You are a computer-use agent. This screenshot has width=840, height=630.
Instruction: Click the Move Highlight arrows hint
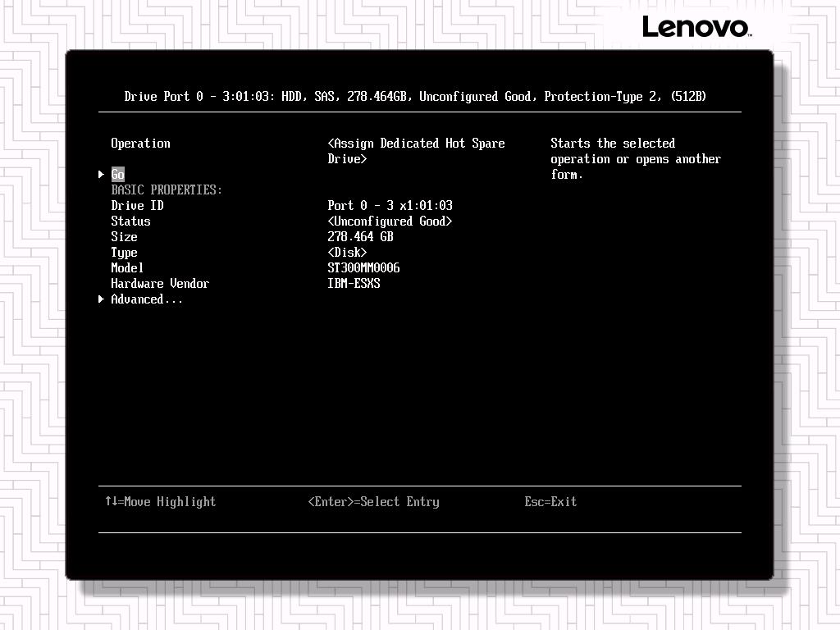pos(160,502)
